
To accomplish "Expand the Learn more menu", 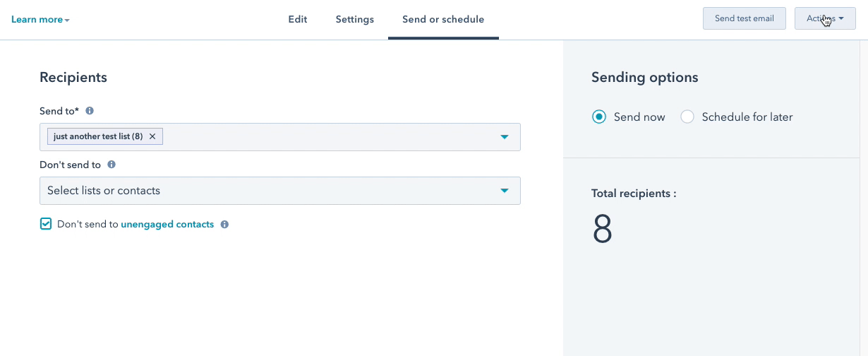I will [x=40, y=20].
